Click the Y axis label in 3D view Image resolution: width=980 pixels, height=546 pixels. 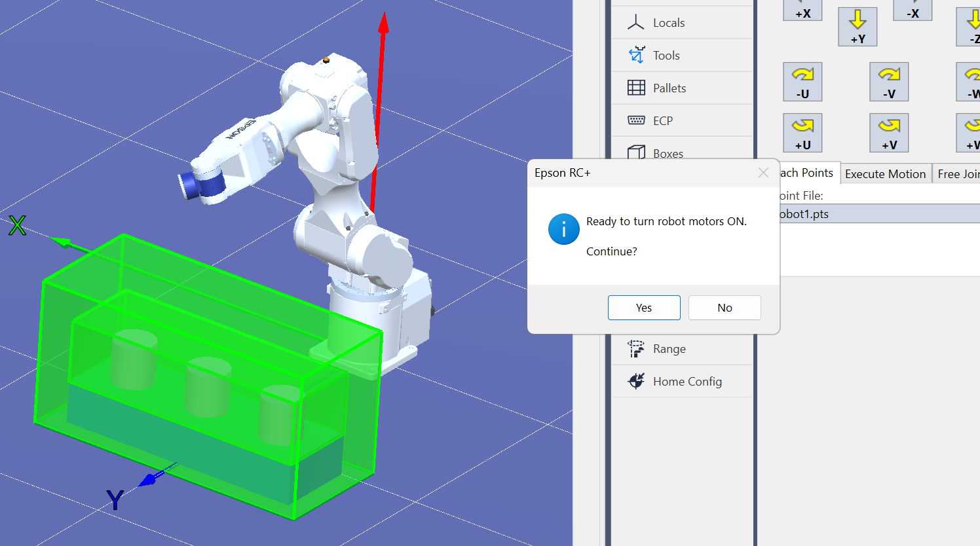(x=115, y=500)
